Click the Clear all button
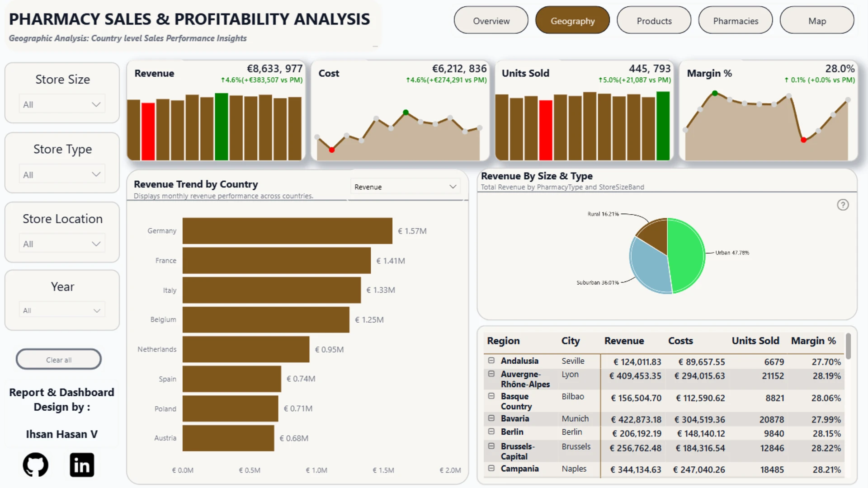868x488 pixels. tap(59, 360)
